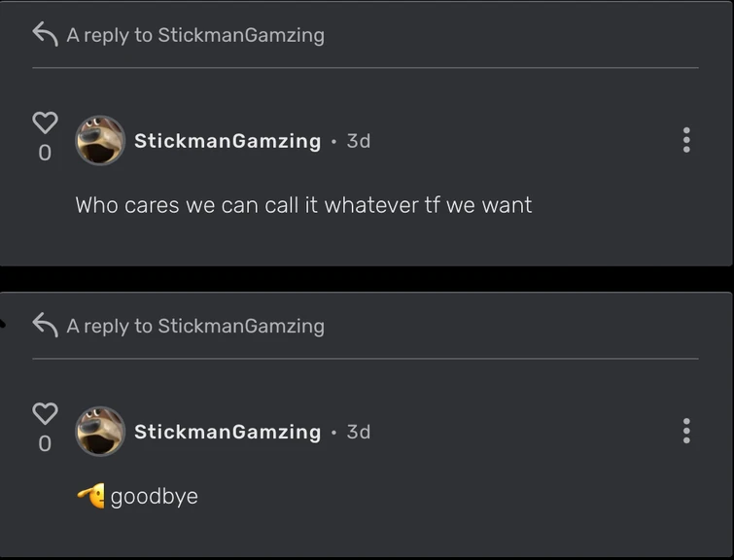Follow top 'A reply to StickmanGamzing' link
Screen dimensions: 734x560
[x=195, y=36]
